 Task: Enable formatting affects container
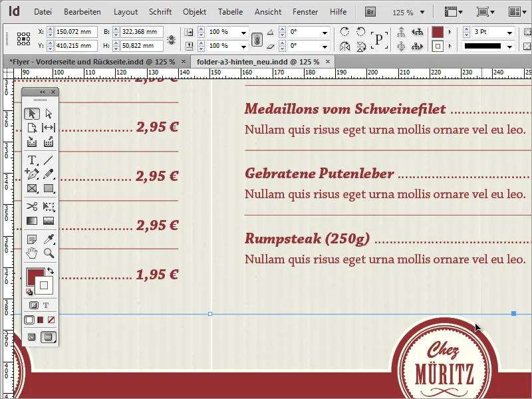click(34, 305)
